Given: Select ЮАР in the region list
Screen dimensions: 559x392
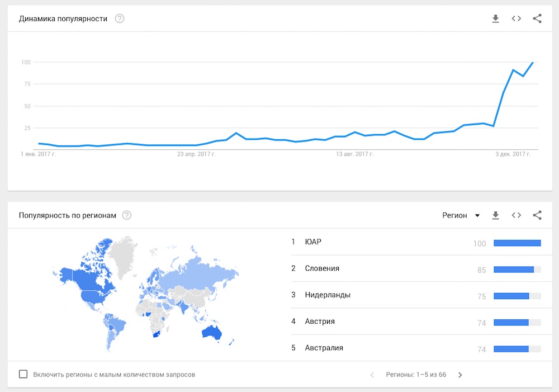Looking at the screenshot, I should point(416,242).
